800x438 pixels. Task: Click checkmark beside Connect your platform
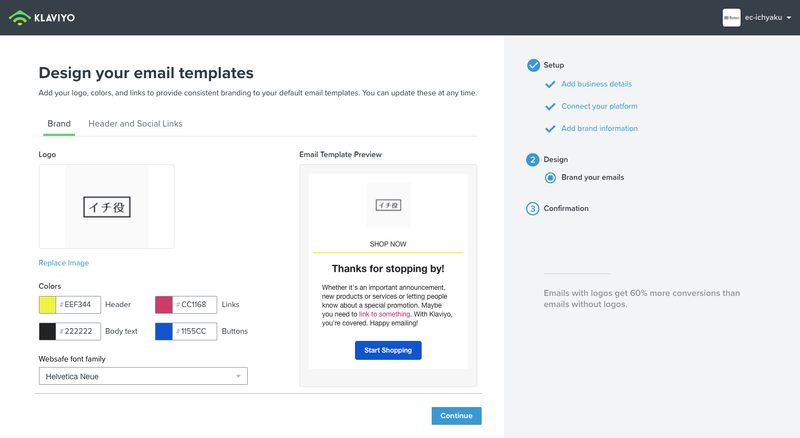[550, 107]
